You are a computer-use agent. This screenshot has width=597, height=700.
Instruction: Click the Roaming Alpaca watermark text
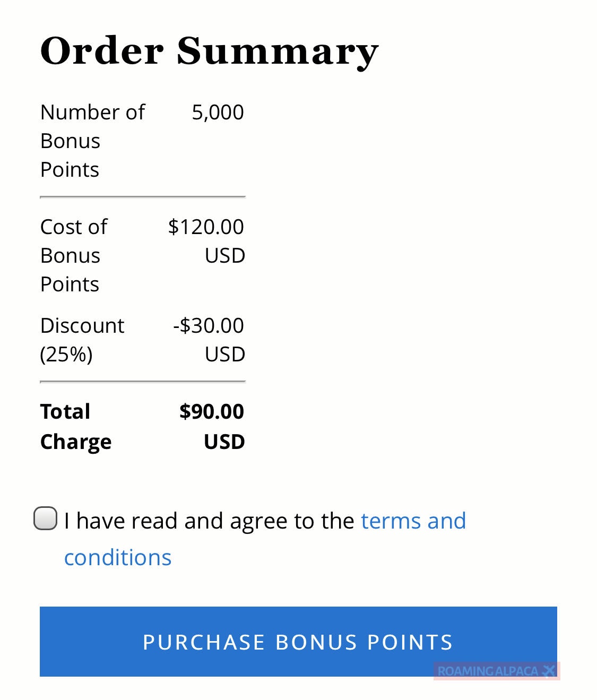pos(487,671)
